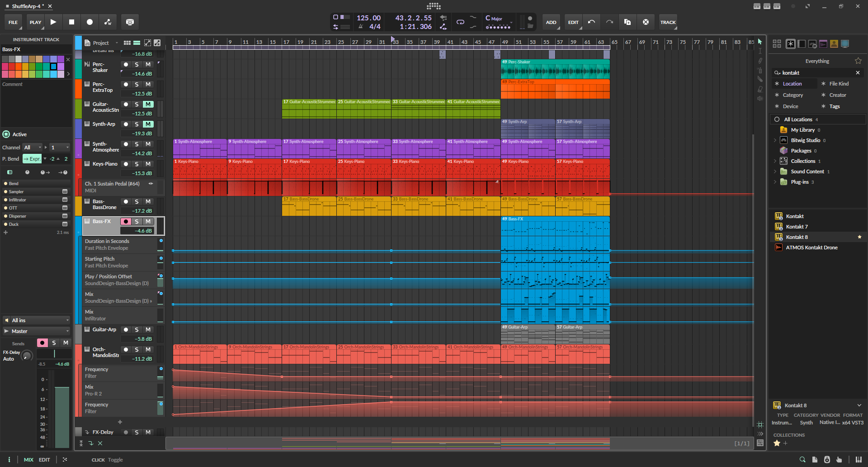Viewport: 868px width, 467px height.
Task: Favorite the Everything browser with the star
Action: pos(858,61)
